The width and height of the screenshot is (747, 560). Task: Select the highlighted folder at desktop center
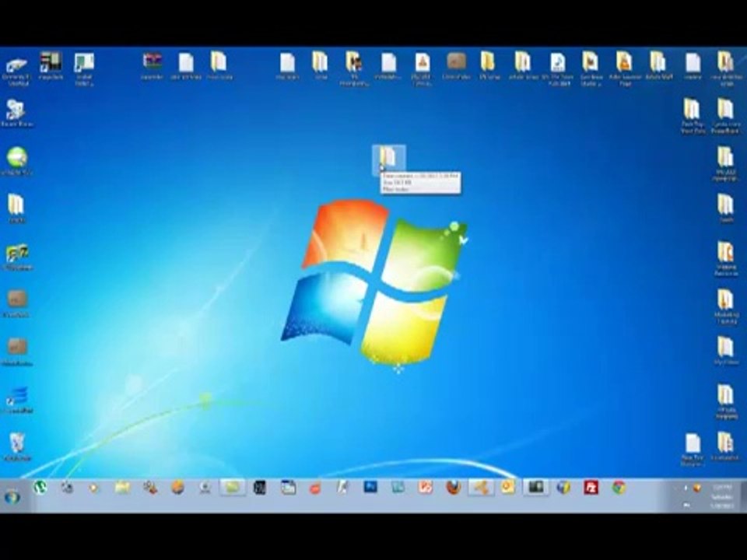coord(388,160)
